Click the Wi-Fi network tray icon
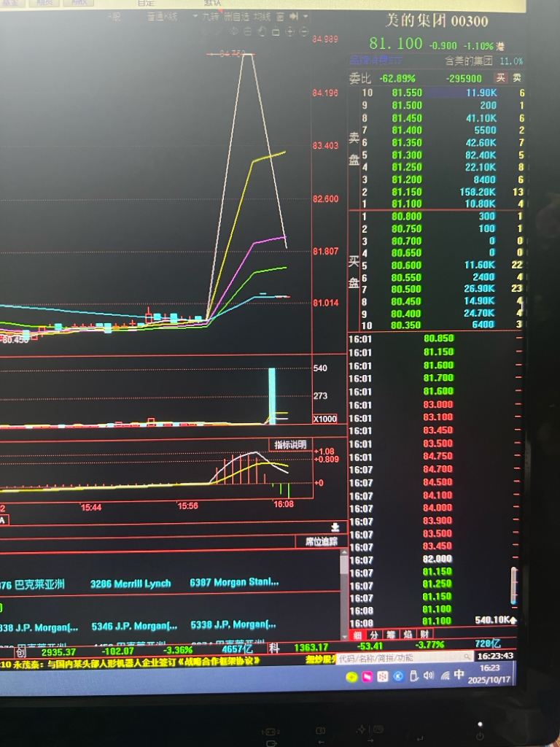Image resolution: width=560 pixels, height=747 pixels. (x=444, y=676)
